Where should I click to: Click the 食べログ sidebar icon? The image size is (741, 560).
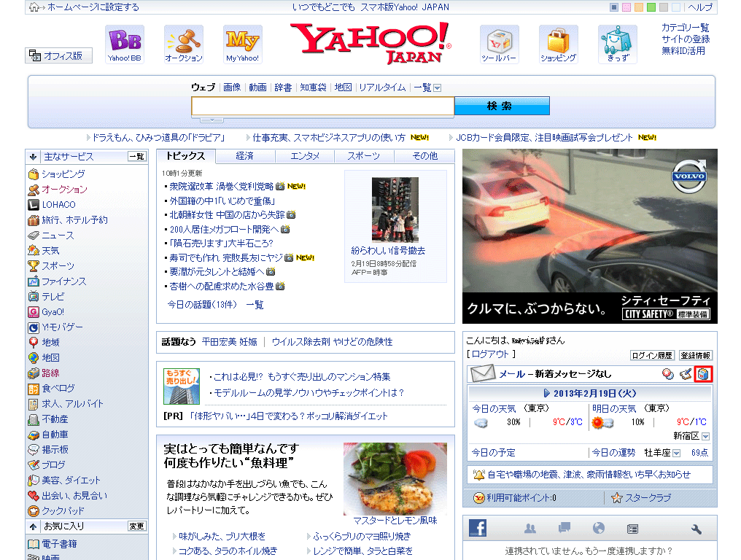tap(33, 389)
